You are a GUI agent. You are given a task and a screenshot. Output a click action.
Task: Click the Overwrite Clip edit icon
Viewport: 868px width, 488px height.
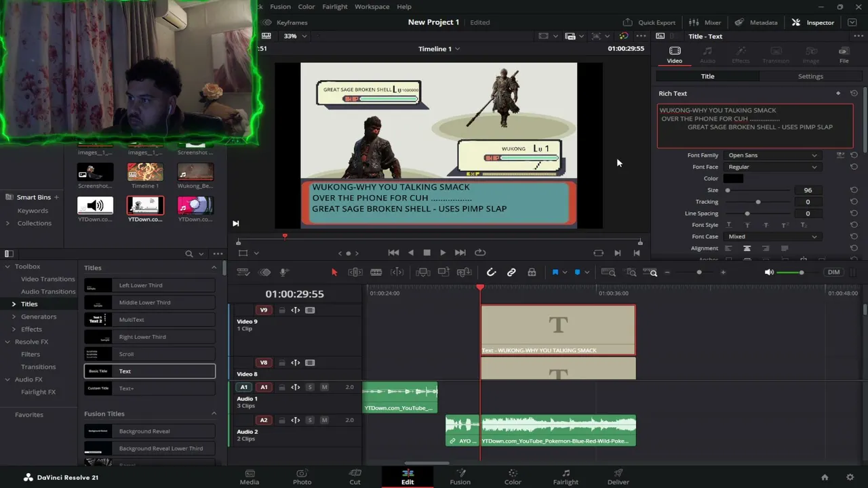(x=443, y=272)
